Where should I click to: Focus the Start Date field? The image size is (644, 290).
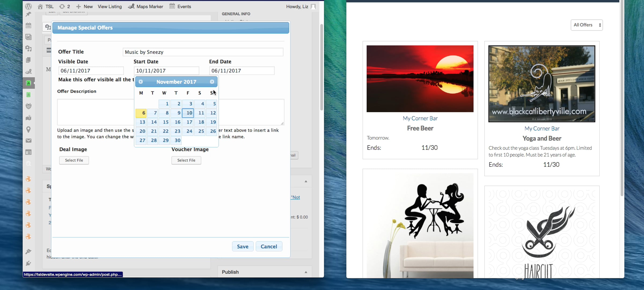166,71
